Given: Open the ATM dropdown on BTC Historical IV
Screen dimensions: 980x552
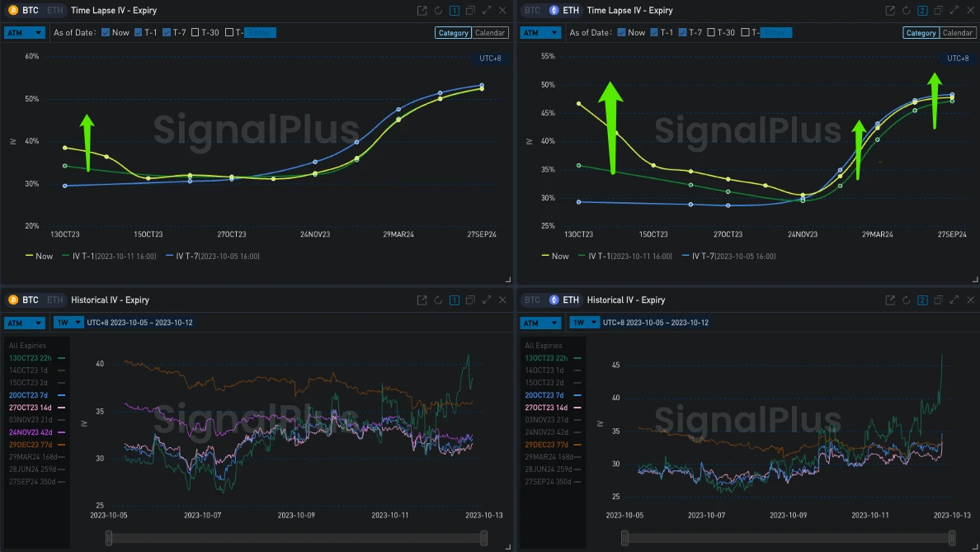Looking at the screenshot, I should pyautogui.click(x=24, y=323).
